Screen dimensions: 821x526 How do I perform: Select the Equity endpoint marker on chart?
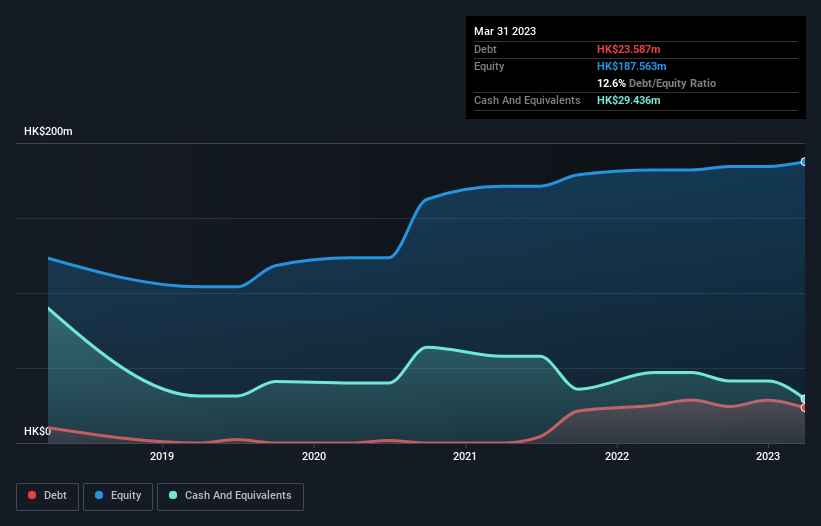click(804, 162)
